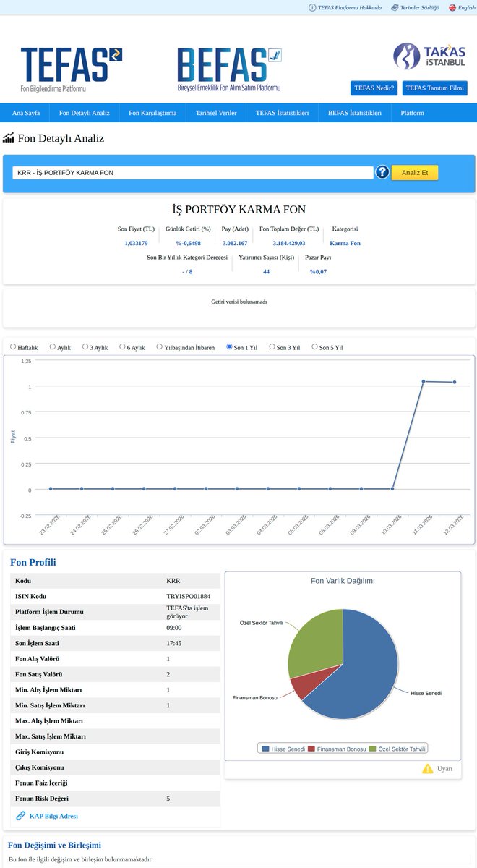Screen dimensions: 477x868
Task: Open the Ana Sayfa menu item
Action: point(25,113)
